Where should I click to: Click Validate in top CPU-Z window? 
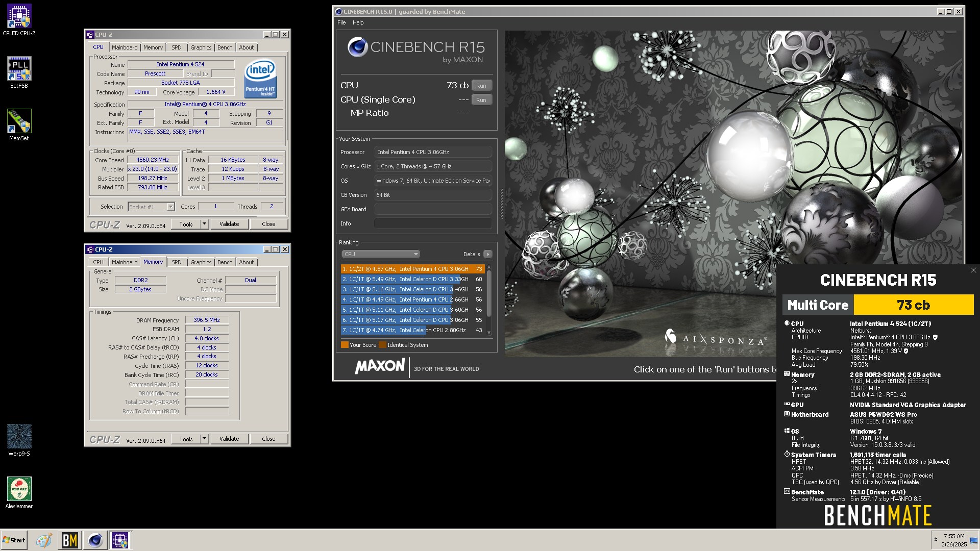(229, 224)
